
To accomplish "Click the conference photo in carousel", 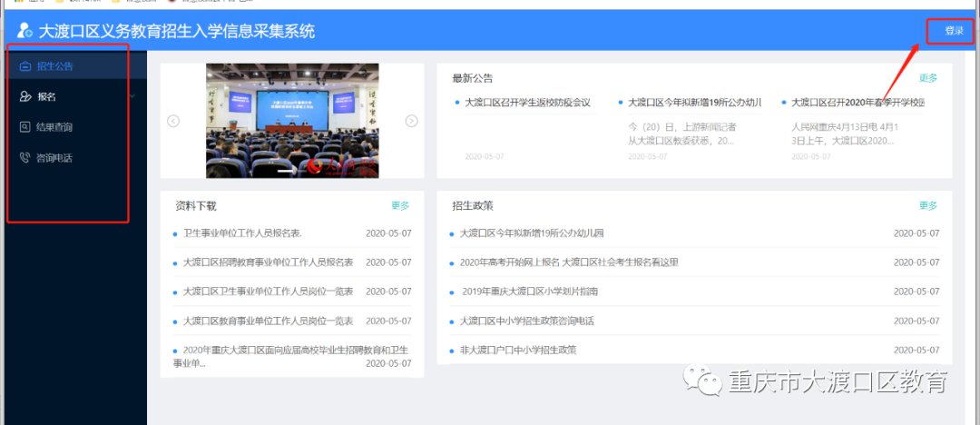I will coord(292,121).
